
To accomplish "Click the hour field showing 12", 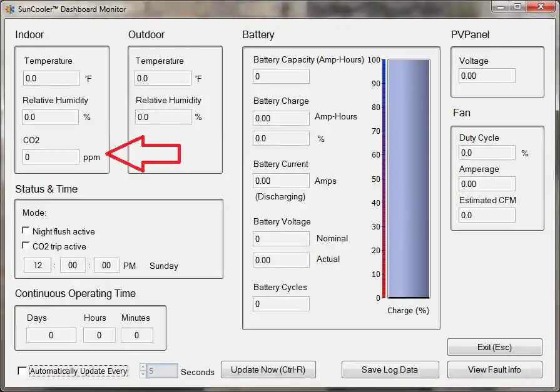I will point(38,265).
